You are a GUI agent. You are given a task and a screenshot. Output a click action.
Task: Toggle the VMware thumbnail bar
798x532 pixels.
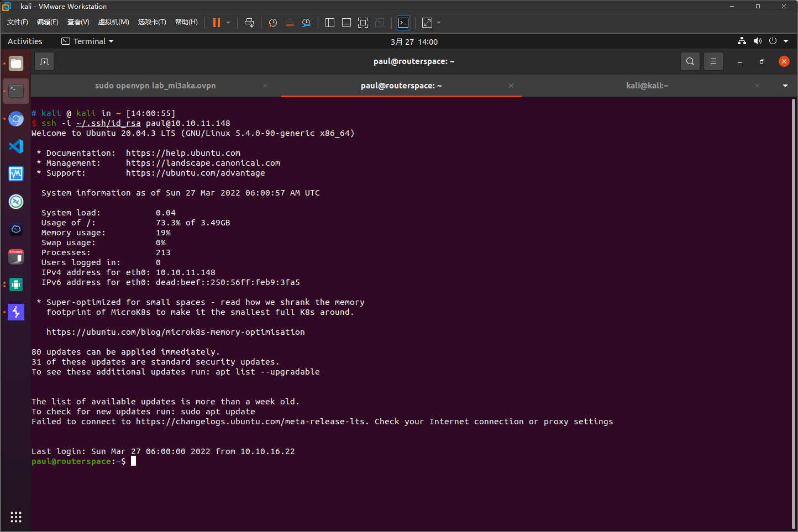(347, 23)
